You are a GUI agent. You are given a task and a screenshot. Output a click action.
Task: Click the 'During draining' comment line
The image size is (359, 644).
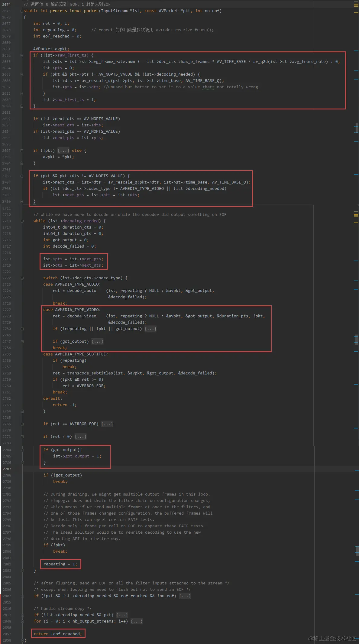click(127, 494)
